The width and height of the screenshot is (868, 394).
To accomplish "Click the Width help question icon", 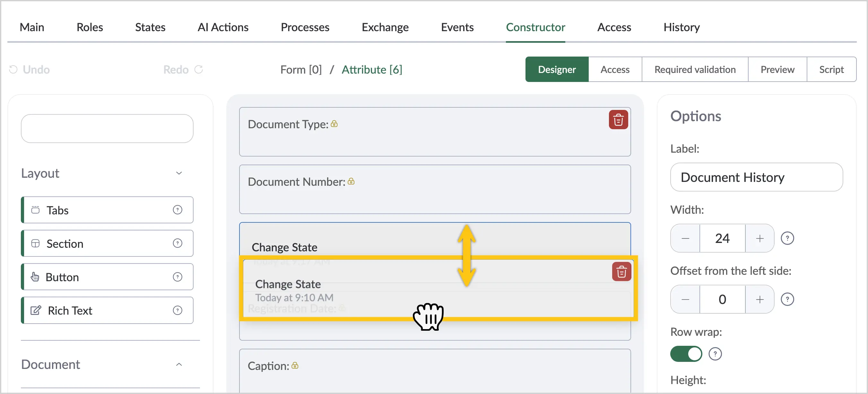I will coord(787,238).
